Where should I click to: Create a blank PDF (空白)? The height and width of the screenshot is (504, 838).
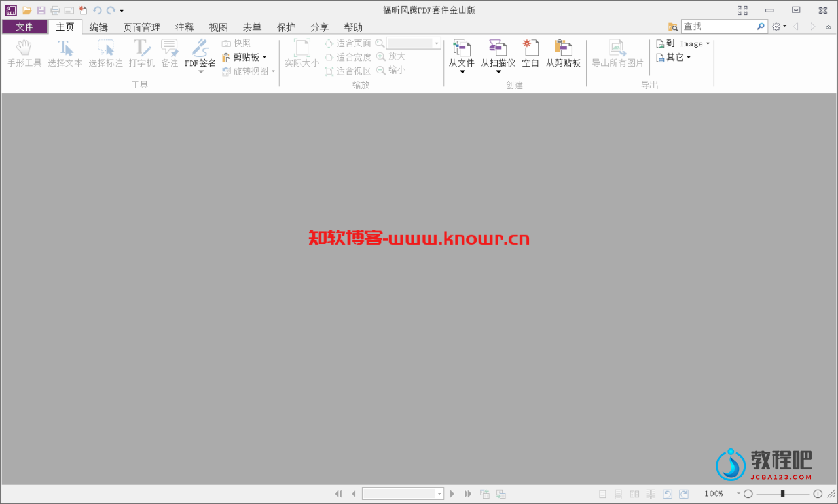point(530,54)
